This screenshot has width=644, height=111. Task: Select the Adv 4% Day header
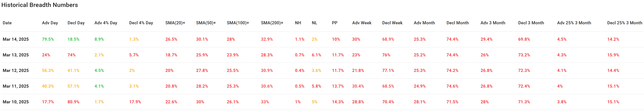click(x=106, y=23)
